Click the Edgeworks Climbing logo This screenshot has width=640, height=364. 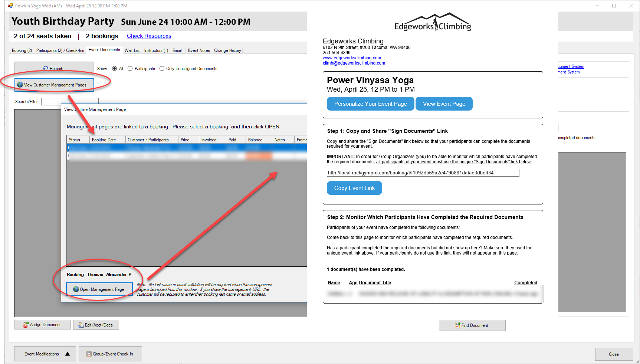pyautogui.click(x=433, y=23)
